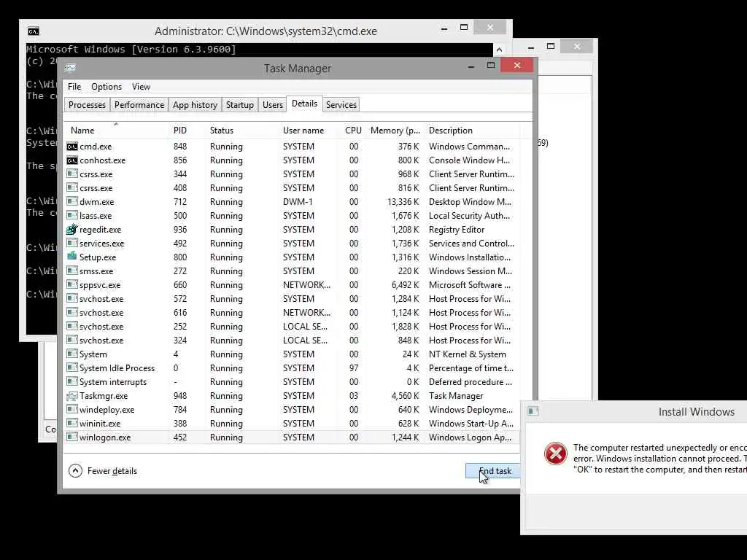Click the dwm.exe process icon
Viewport: 747px width, 560px height.
tap(72, 201)
